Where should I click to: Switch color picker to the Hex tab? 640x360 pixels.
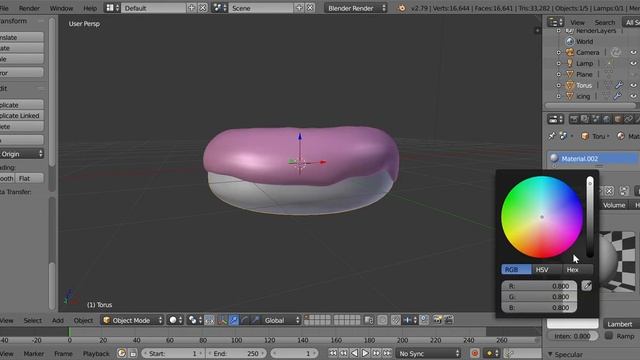[577, 269]
